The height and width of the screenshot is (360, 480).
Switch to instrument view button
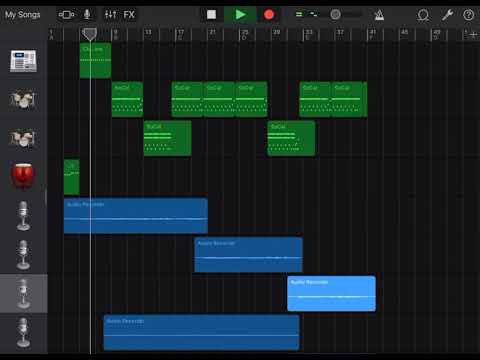[66, 15]
